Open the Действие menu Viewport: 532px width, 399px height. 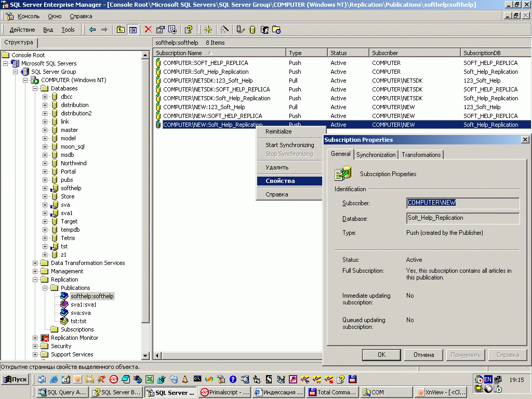(22, 30)
